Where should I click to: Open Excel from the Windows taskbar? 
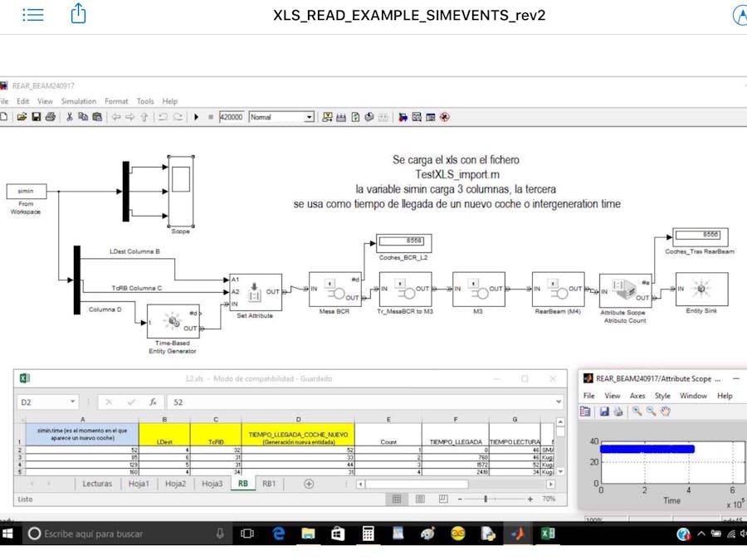(x=547, y=532)
